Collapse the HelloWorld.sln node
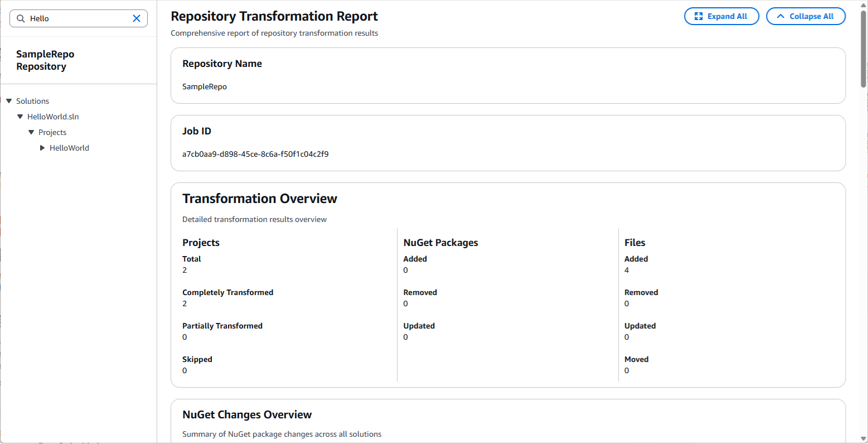The width and height of the screenshot is (868, 444). click(x=20, y=117)
